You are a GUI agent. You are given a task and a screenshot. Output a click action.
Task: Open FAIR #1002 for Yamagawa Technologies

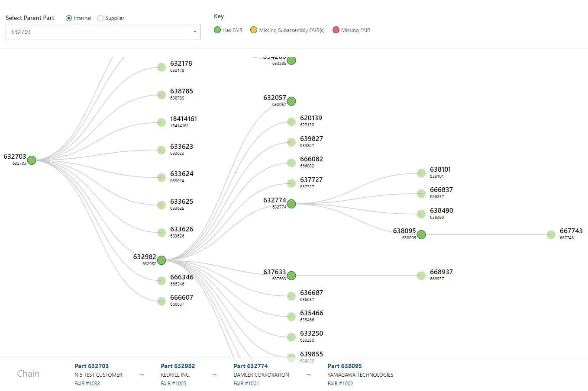[340, 383]
